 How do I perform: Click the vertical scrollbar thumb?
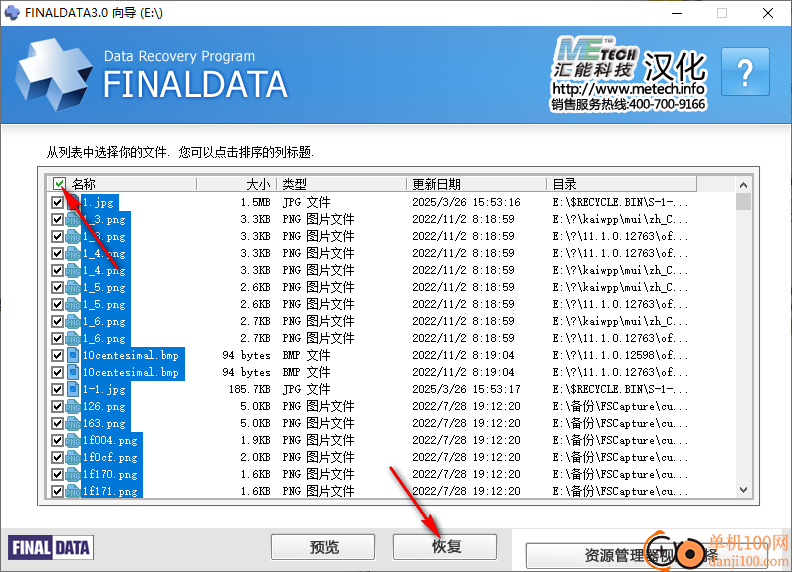coord(743,201)
